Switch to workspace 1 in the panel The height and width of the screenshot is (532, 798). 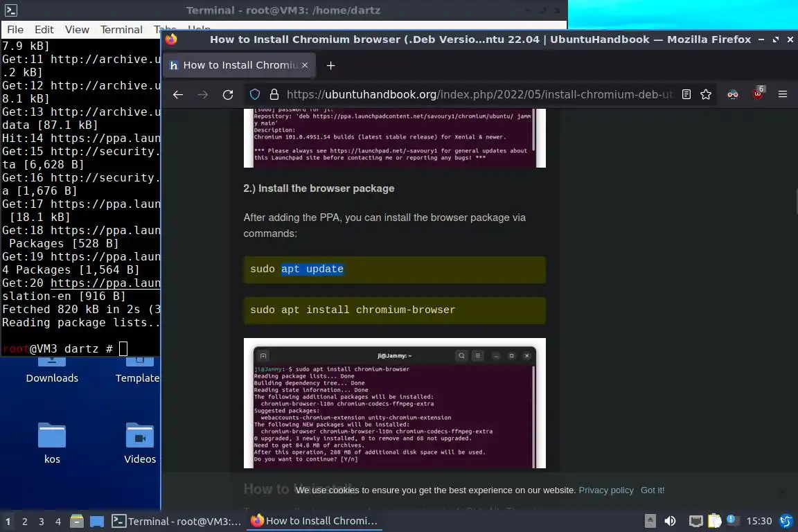click(x=8, y=522)
